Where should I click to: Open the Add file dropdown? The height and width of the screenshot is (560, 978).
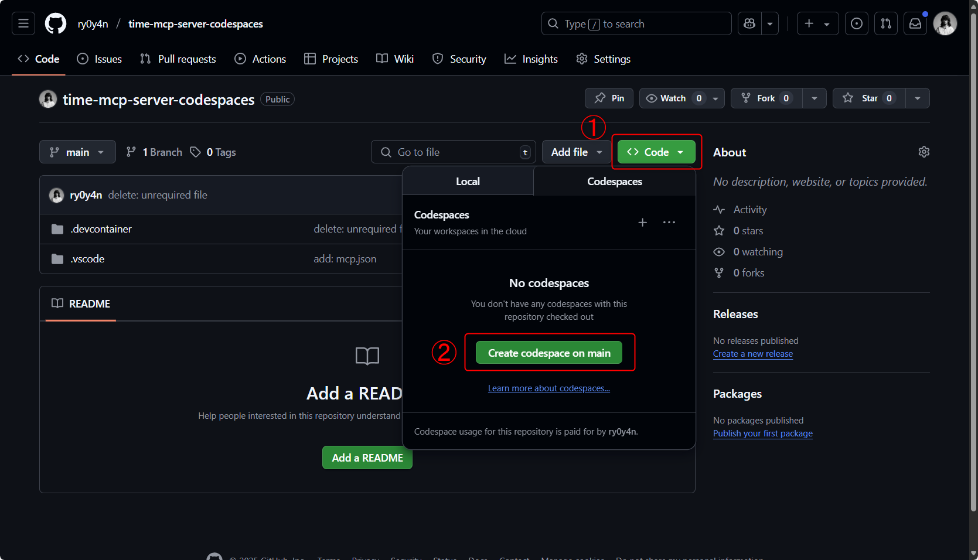(577, 152)
